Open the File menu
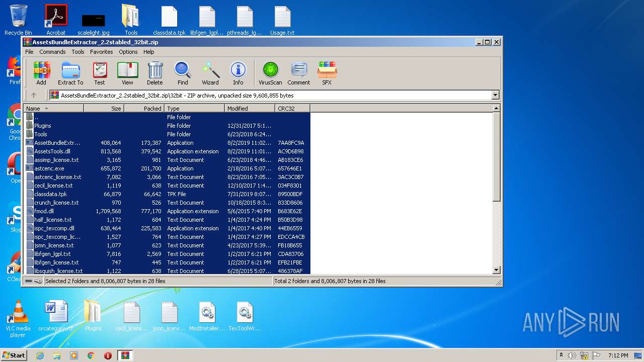Viewport: 644px width, 362px height. (x=29, y=52)
